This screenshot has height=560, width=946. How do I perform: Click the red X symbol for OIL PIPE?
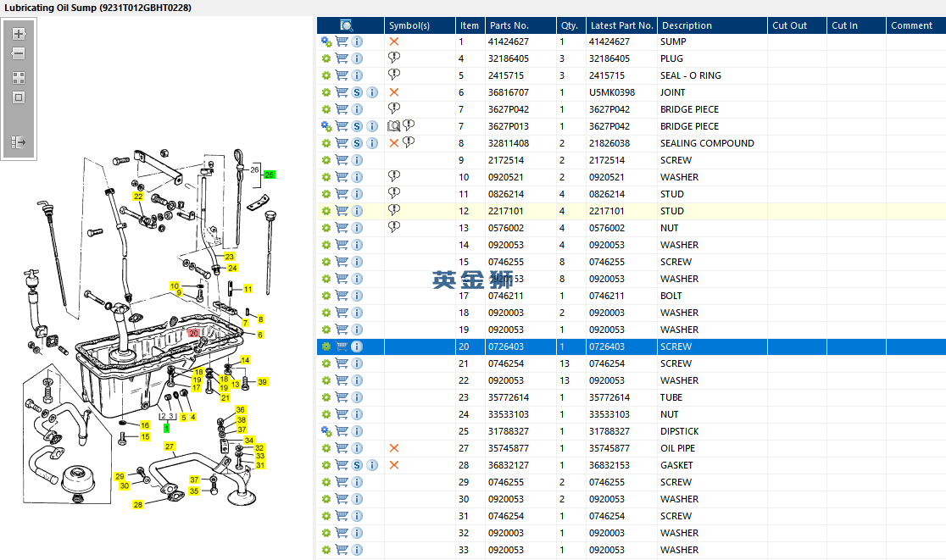394,448
